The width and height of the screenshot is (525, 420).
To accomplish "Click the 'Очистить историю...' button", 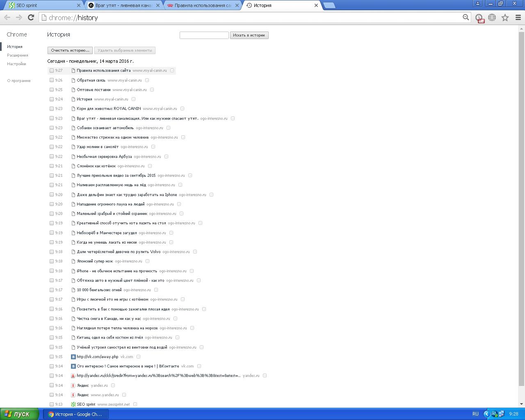I will pyautogui.click(x=70, y=50).
